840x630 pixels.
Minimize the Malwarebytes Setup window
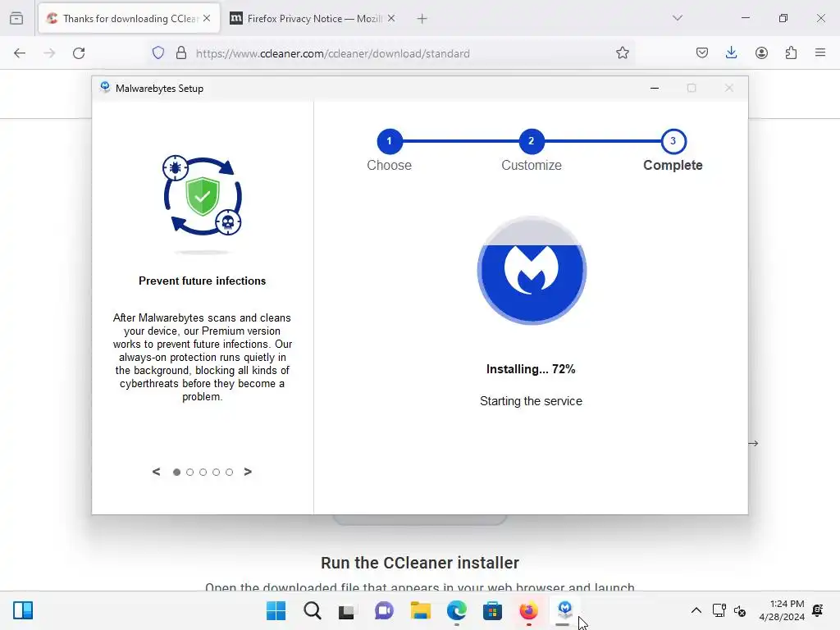click(x=654, y=88)
